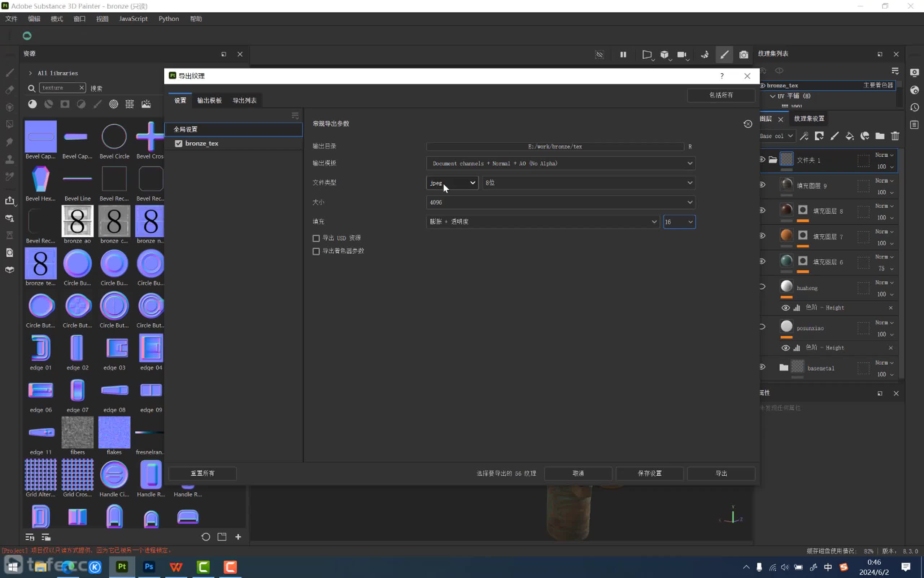The image size is (924, 578).
Task: Select the 3D cube display mode icon
Action: 664,55
